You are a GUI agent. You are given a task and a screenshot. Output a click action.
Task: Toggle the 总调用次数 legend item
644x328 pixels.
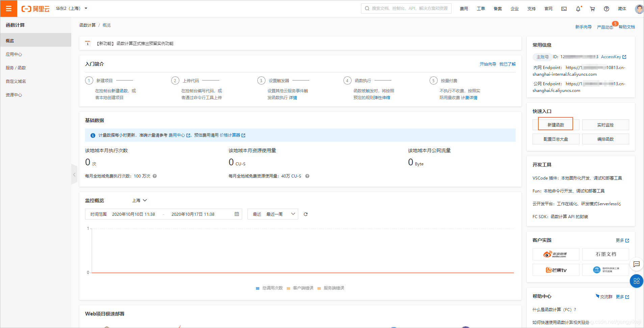tap(269, 288)
